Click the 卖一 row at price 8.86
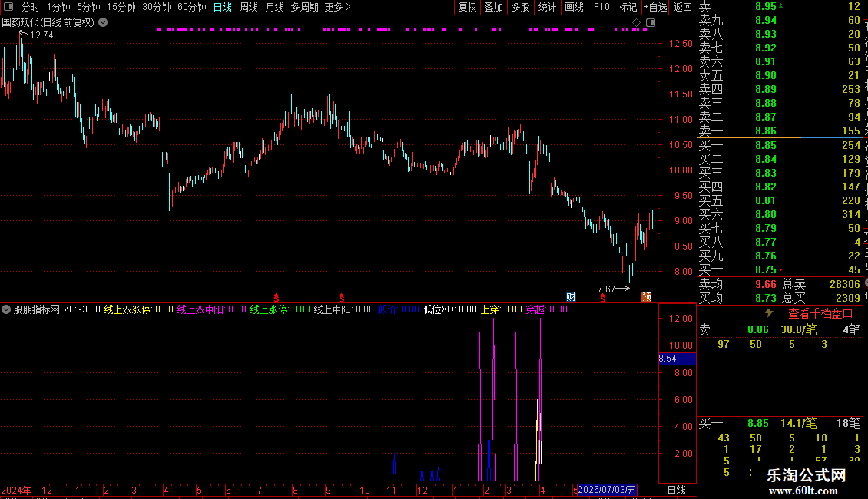Image resolution: width=868 pixels, height=499 pixels. [780, 131]
